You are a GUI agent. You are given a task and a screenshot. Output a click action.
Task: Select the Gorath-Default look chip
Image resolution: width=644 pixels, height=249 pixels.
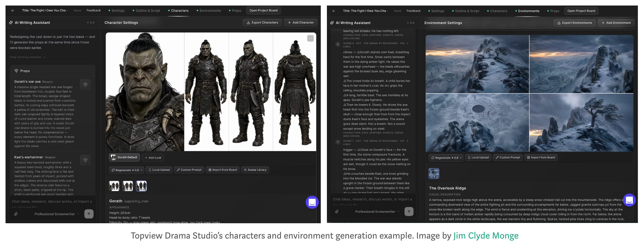pyautogui.click(x=124, y=158)
